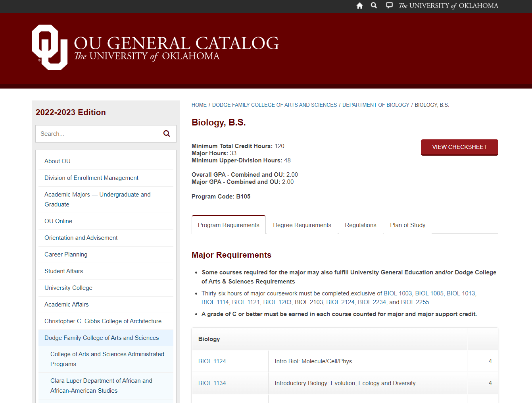Submit the catalog search magnifier

coord(167,134)
